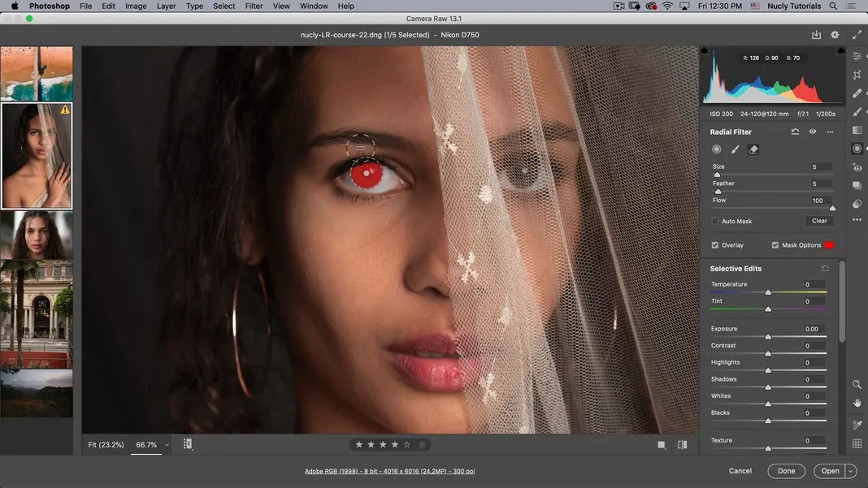Click the Done button

point(786,471)
